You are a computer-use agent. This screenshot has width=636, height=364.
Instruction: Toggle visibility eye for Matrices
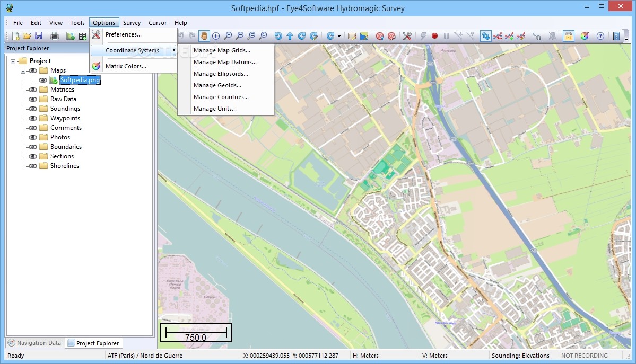pyautogui.click(x=33, y=90)
